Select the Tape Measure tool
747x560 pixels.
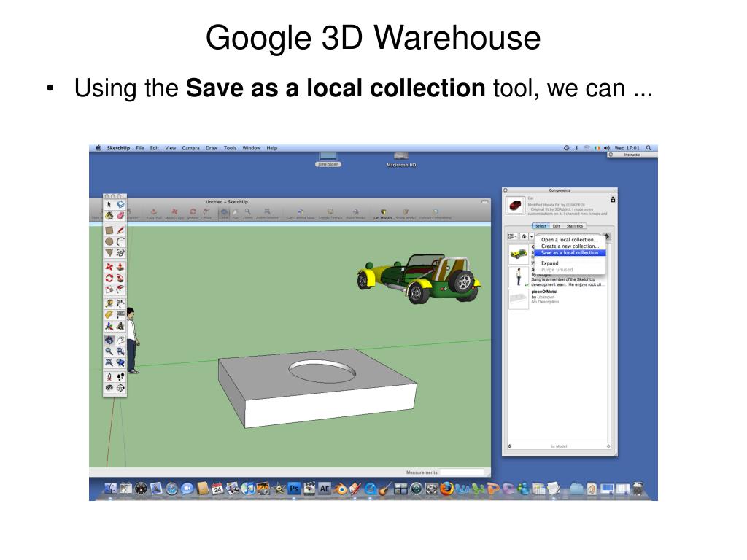tap(109, 303)
